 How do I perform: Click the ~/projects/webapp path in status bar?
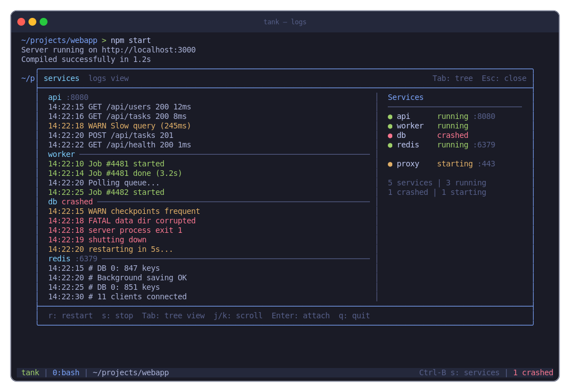pyautogui.click(x=131, y=373)
